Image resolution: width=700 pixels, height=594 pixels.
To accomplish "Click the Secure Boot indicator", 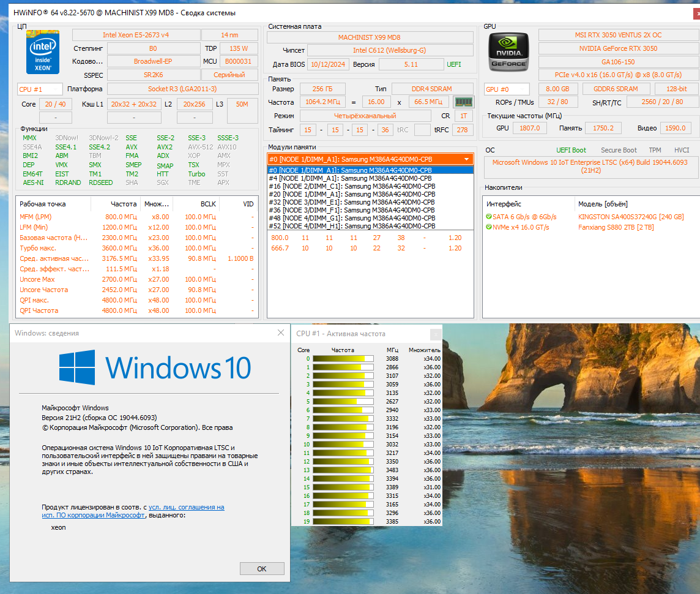I will pos(619,150).
